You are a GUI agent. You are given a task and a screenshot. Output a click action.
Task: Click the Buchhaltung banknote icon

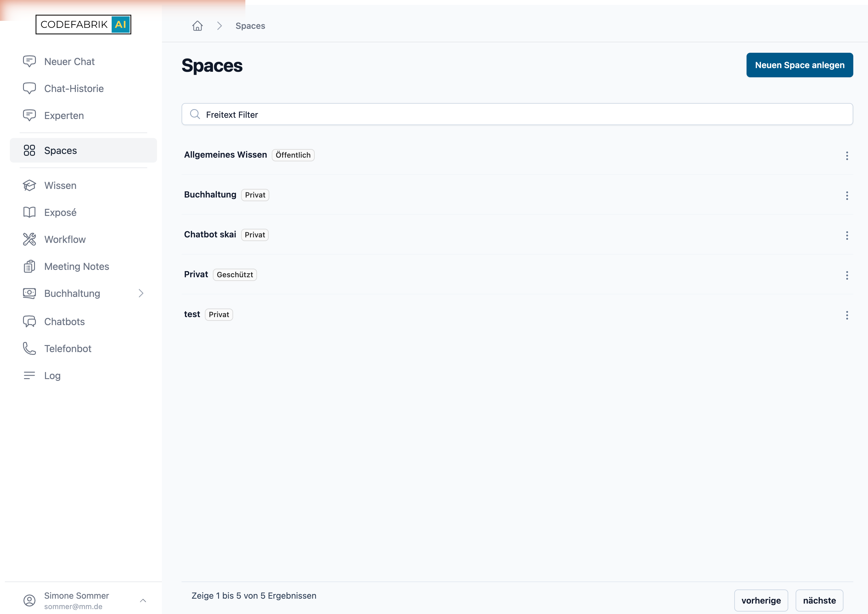point(29,294)
